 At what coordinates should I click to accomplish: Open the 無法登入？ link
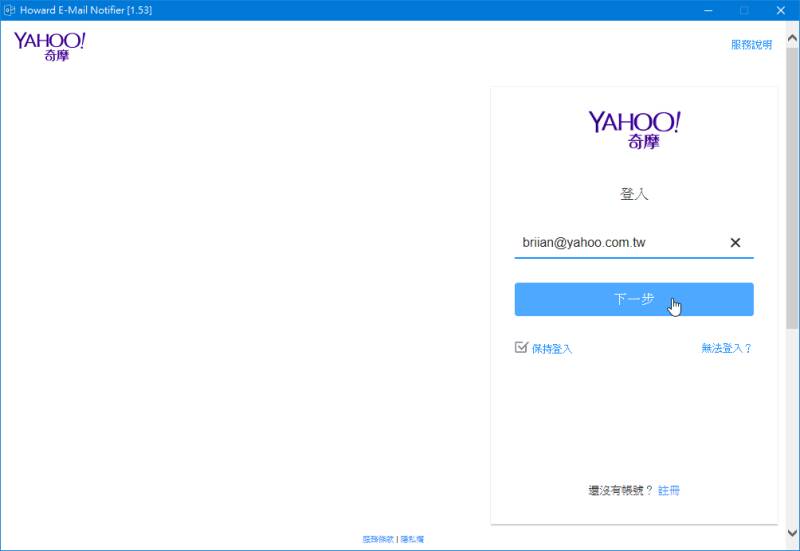727,348
